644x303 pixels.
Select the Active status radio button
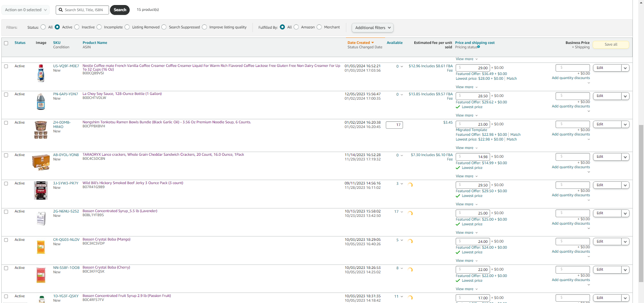57,27
